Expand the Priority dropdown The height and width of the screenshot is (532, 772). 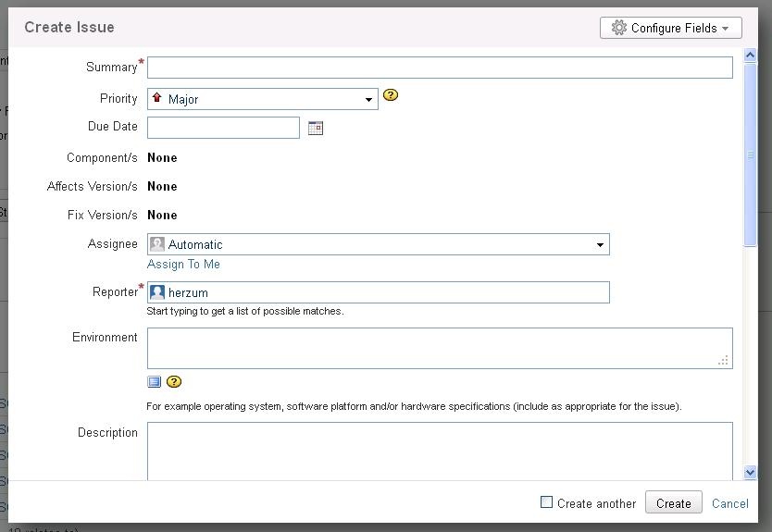(368, 100)
